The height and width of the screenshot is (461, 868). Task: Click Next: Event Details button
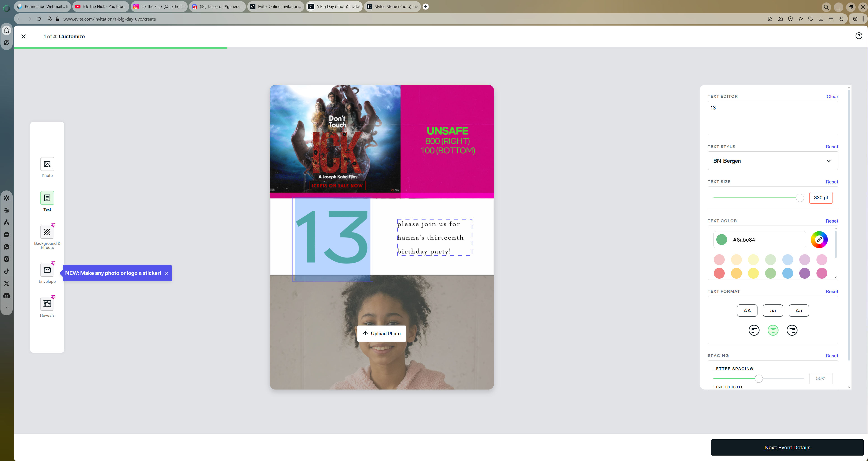[x=787, y=447]
